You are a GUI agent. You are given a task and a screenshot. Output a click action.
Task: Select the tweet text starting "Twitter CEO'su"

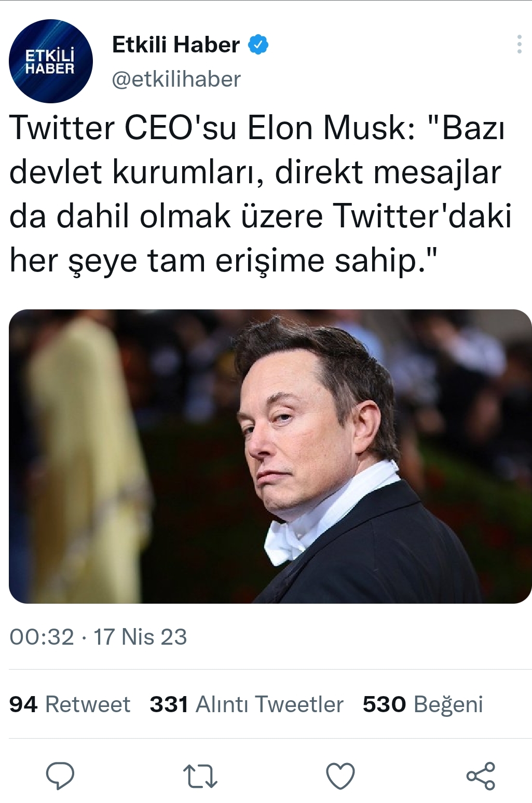[x=261, y=194]
